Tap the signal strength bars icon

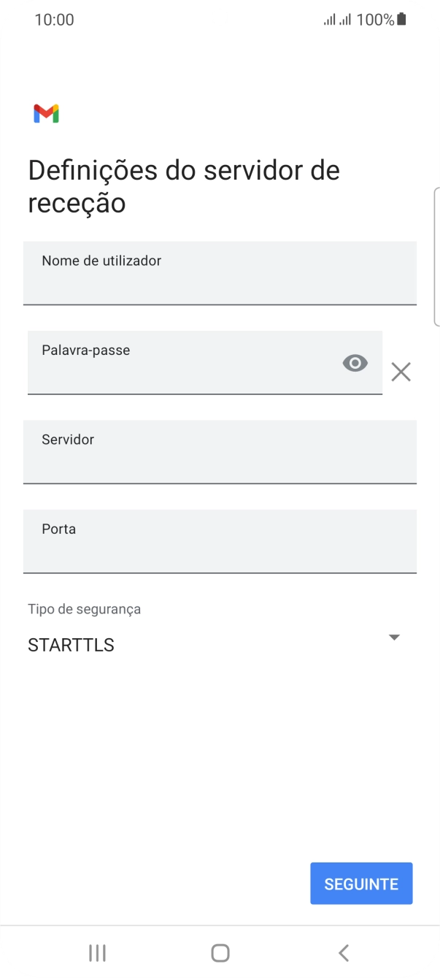click(338, 20)
